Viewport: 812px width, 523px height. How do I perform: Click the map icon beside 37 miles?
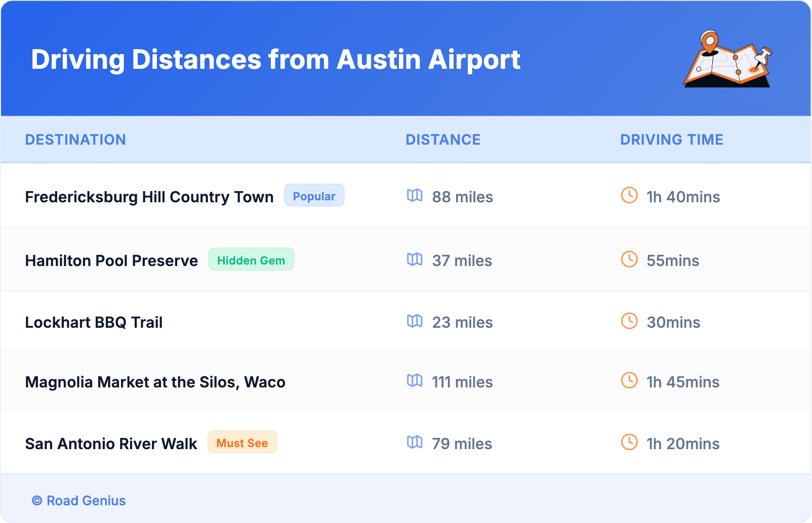415,259
